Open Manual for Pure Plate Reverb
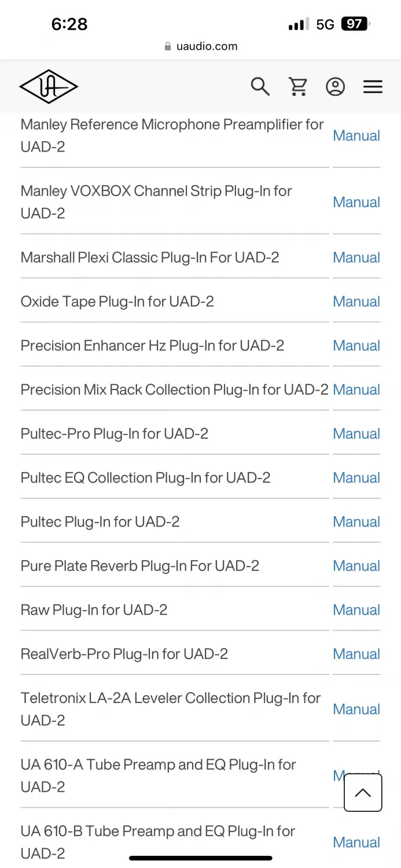401x868 pixels. point(356,565)
